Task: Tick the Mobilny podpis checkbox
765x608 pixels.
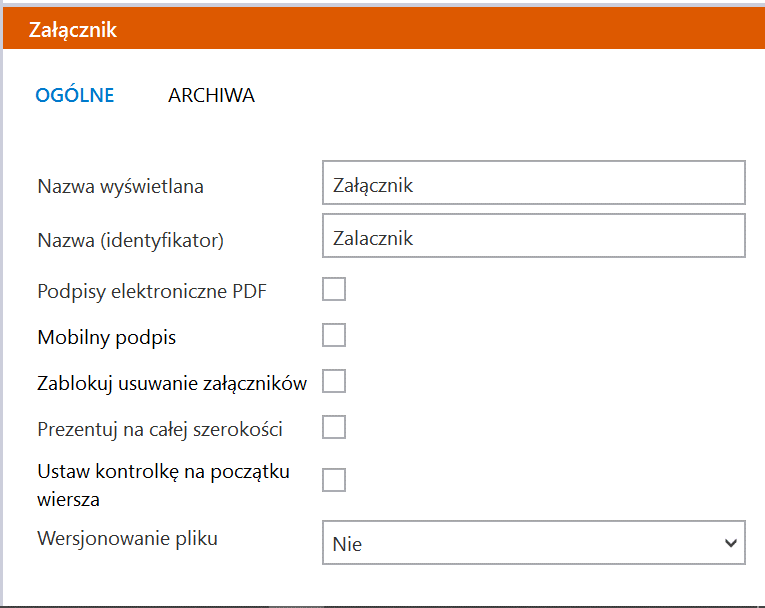Action: pos(334,335)
